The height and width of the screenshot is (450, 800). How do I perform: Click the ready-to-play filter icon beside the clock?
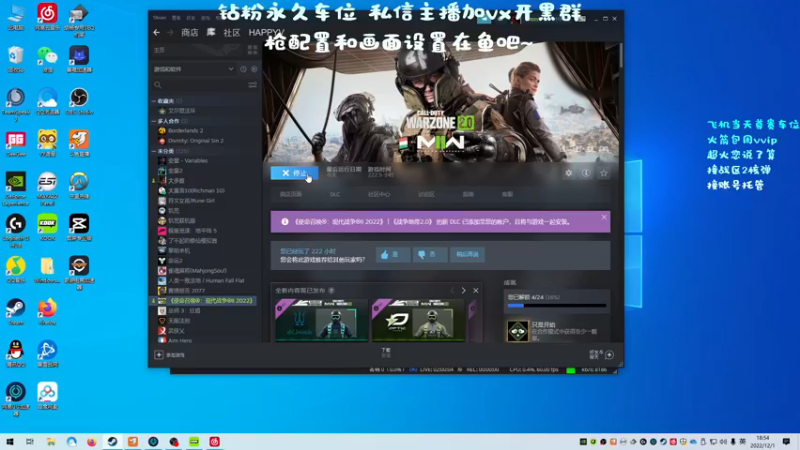tap(254, 69)
